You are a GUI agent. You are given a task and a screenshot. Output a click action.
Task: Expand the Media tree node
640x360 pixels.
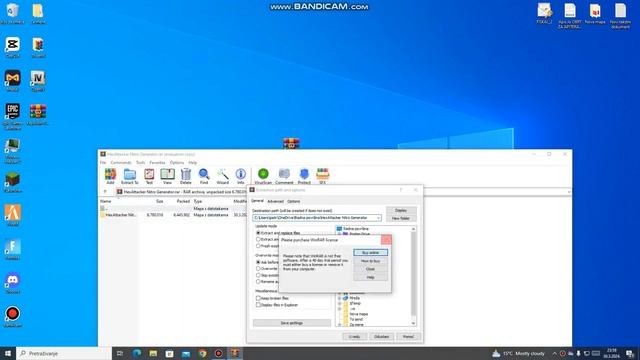tap(339, 298)
